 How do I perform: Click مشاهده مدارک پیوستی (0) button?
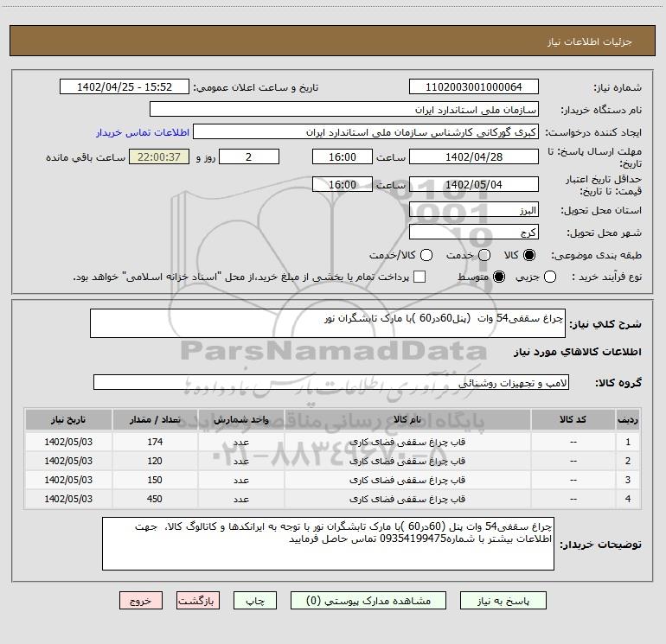point(368,601)
